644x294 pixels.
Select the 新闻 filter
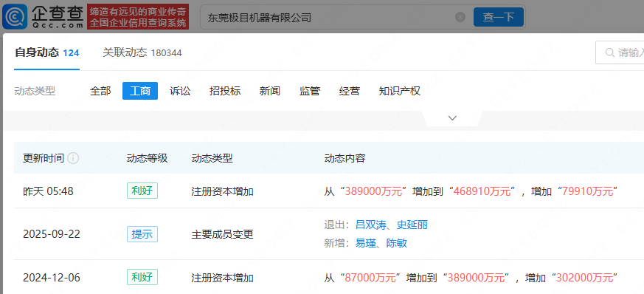270,91
